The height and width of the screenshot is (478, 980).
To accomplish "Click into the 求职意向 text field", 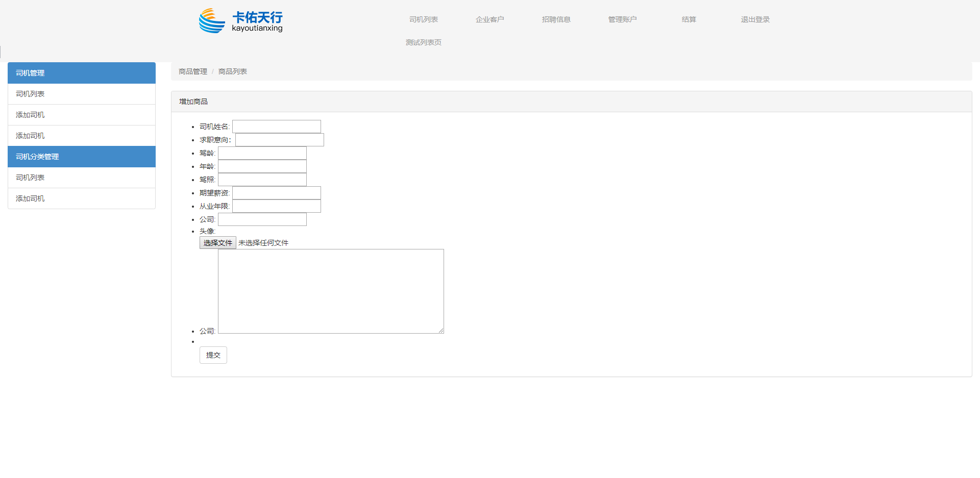I will point(279,140).
